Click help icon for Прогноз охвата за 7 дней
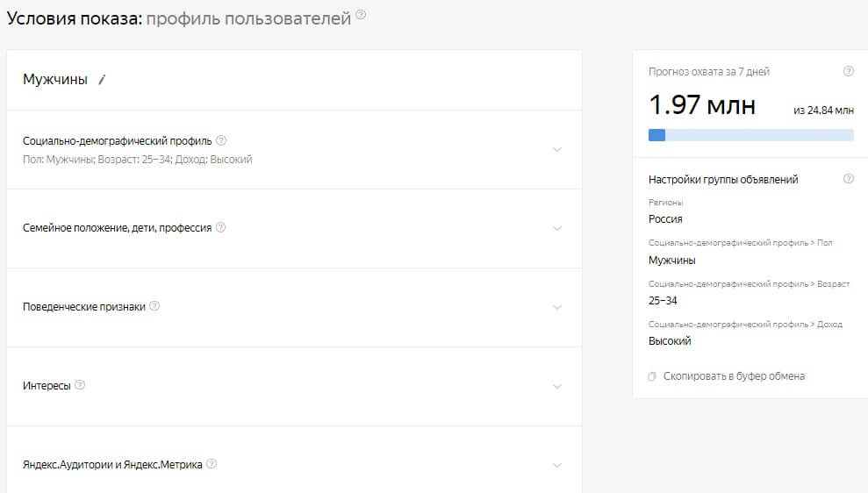 (848, 72)
